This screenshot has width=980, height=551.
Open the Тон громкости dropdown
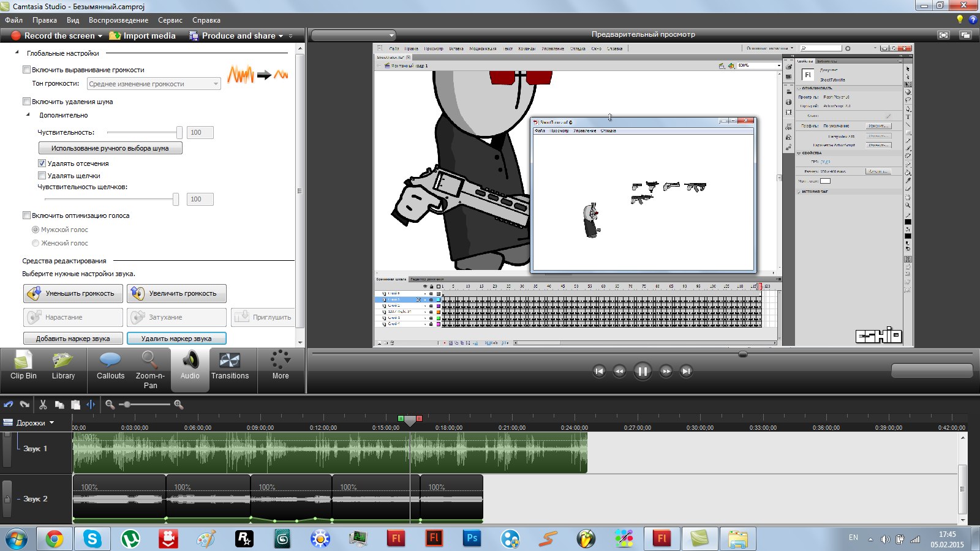click(154, 84)
